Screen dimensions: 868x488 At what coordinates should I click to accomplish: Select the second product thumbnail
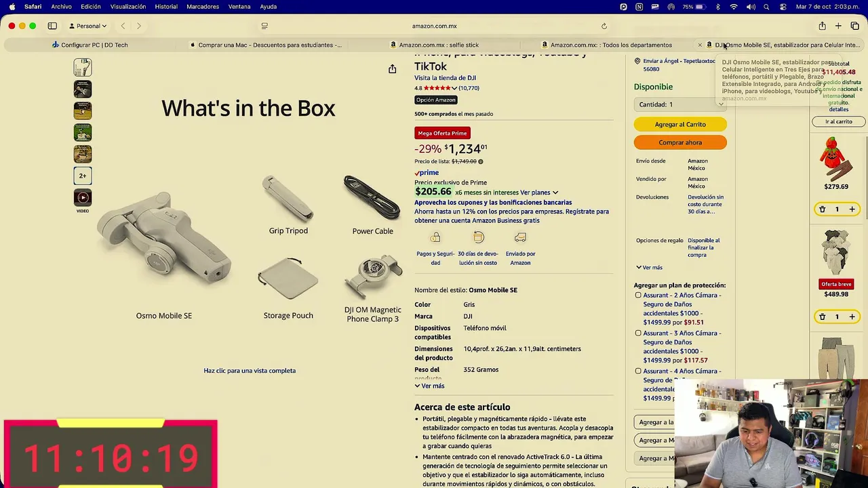83,89
